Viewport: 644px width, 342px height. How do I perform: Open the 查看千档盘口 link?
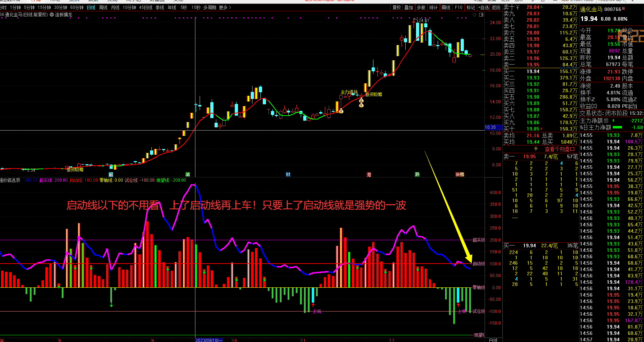560,149
